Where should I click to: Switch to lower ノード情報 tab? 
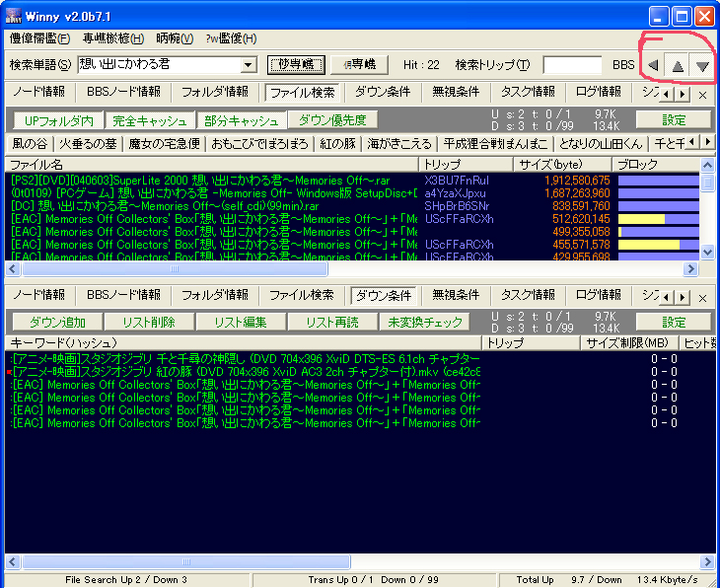coord(39,295)
